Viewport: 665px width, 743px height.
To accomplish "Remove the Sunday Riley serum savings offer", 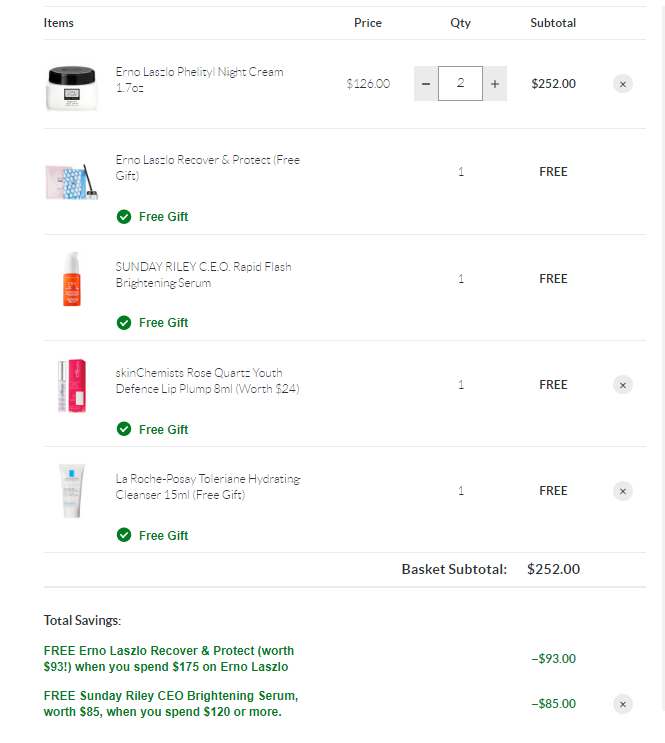I will [623, 704].
